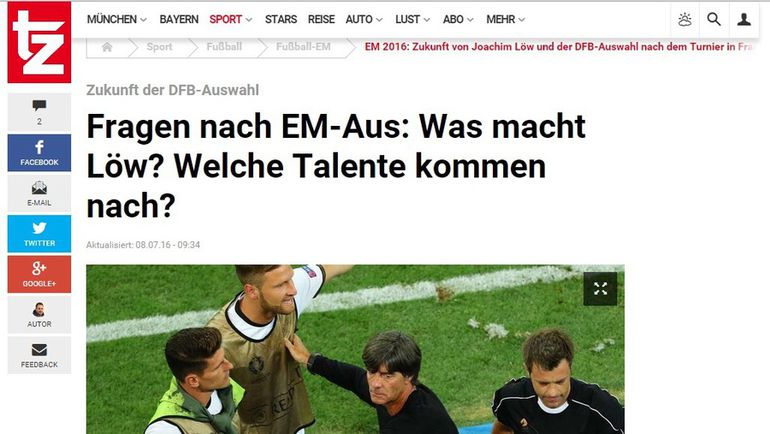Send feedback via the Feedback envelope icon
The height and width of the screenshot is (434, 770).
pyautogui.click(x=39, y=355)
